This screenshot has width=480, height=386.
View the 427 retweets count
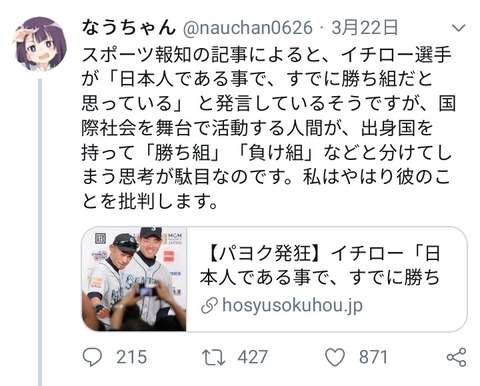coord(253,357)
